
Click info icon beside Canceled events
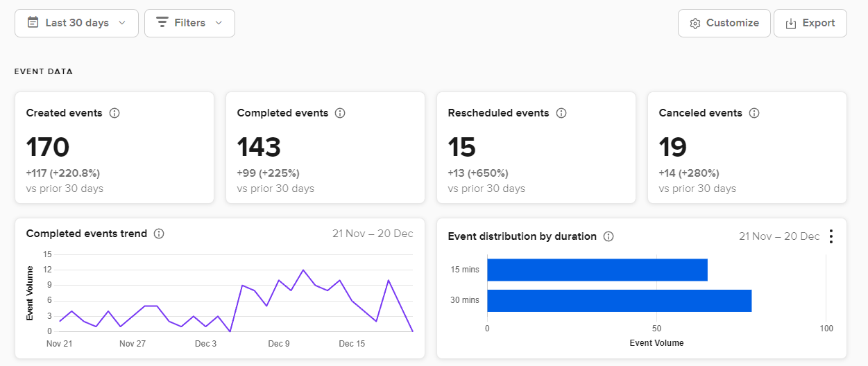(754, 113)
